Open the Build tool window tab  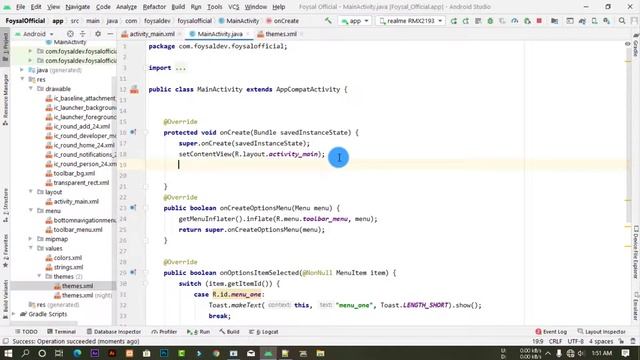click(229, 331)
